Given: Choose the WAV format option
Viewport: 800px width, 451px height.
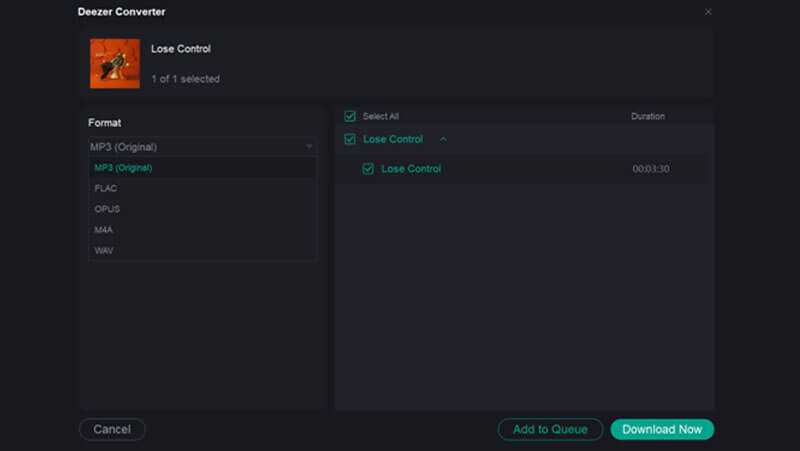Looking at the screenshot, I should [104, 250].
